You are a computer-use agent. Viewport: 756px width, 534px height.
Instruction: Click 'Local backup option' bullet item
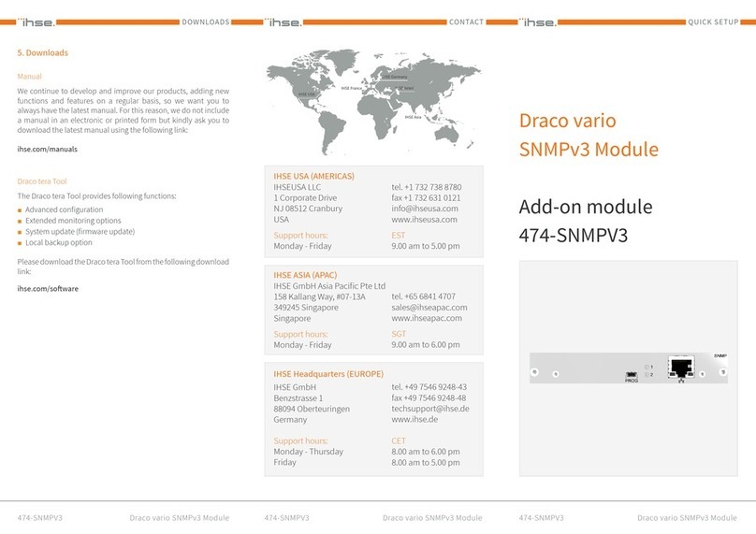click(x=59, y=242)
